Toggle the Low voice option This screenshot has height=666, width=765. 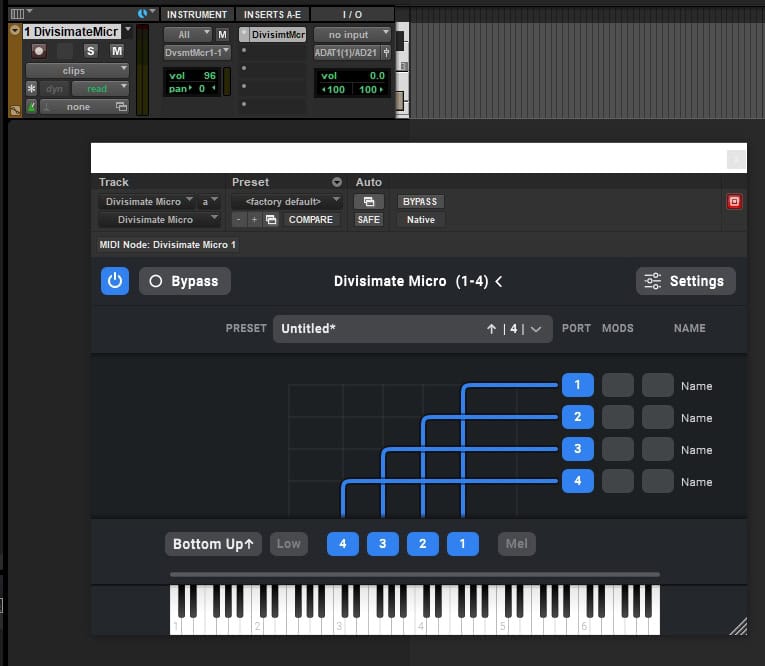[x=289, y=544]
